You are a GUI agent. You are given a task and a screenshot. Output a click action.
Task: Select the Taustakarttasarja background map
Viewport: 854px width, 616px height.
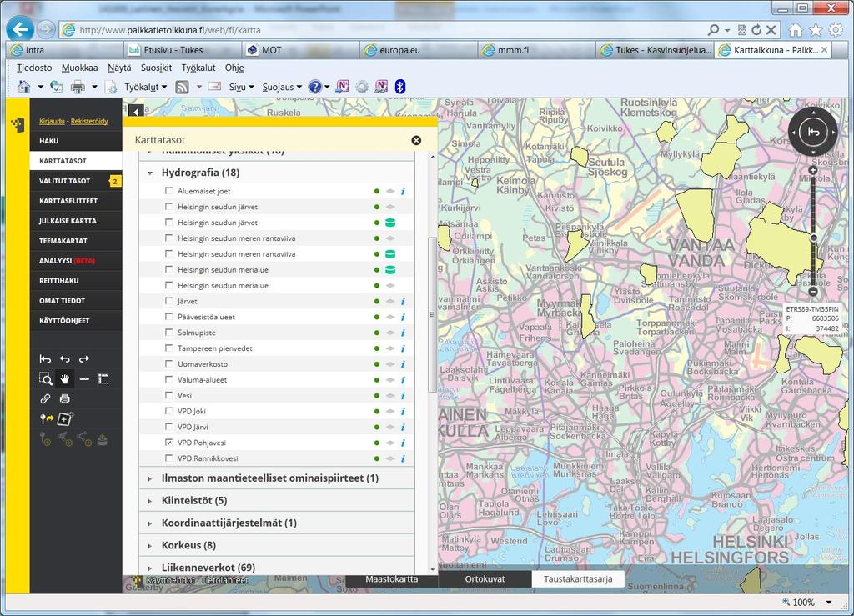pos(578,579)
